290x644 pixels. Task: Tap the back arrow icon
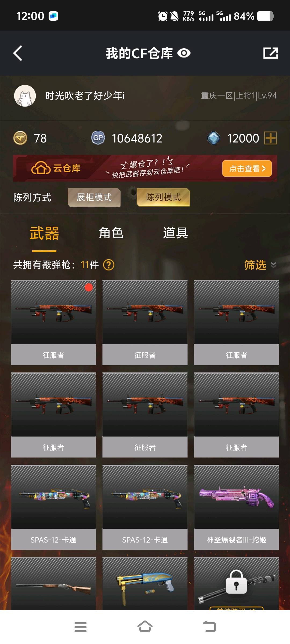(x=18, y=53)
